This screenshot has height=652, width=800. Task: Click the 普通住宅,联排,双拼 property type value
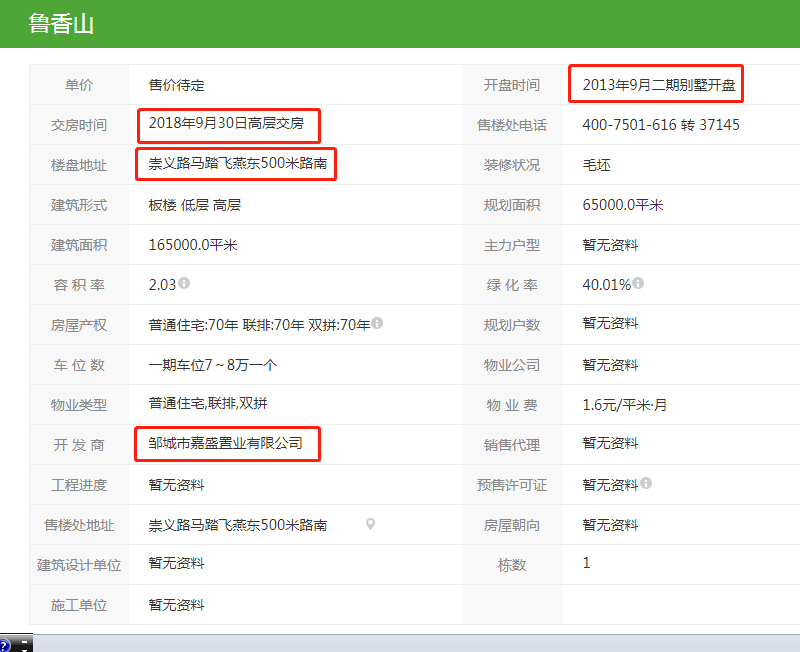(208, 404)
